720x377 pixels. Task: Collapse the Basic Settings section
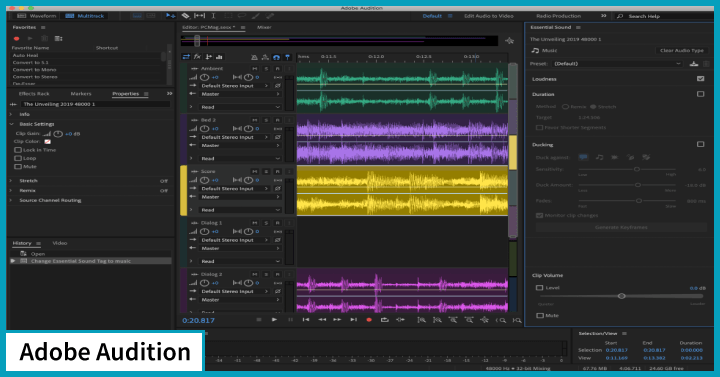pyautogui.click(x=12, y=124)
